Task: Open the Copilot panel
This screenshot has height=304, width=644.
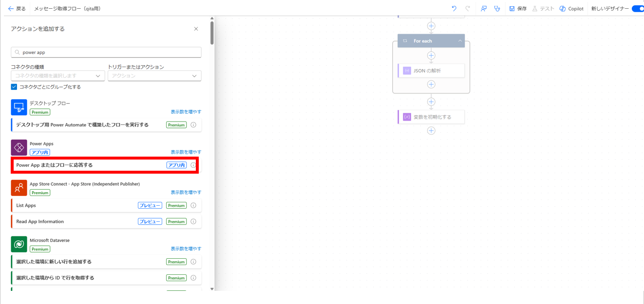Action: tap(571, 8)
